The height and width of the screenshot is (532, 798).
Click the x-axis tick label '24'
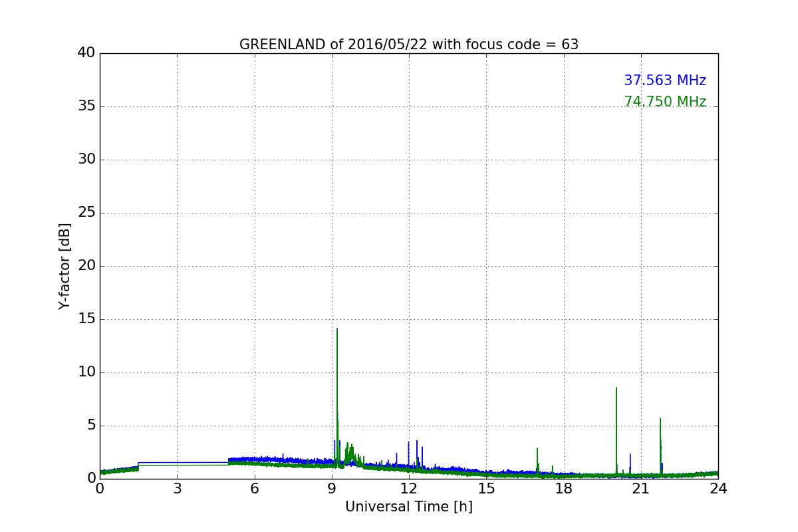718,489
